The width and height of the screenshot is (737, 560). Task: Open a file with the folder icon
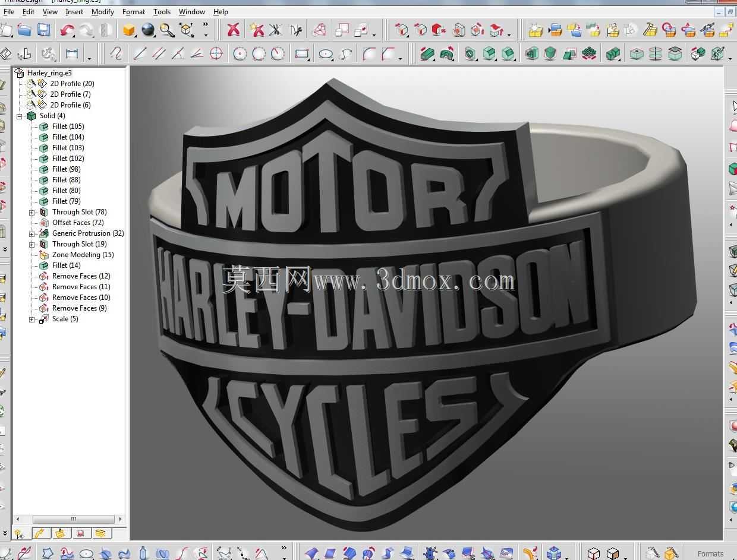(24, 30)
